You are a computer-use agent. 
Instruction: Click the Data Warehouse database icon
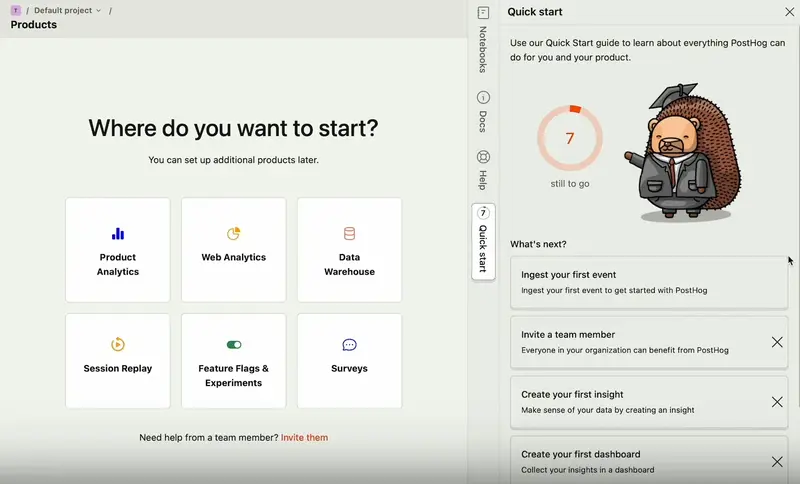349,234
